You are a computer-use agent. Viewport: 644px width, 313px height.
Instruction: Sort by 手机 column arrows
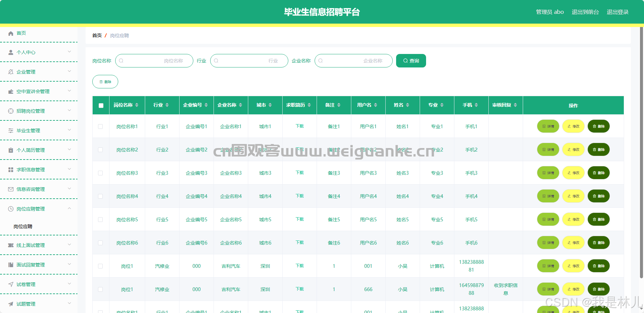(476, 105)
